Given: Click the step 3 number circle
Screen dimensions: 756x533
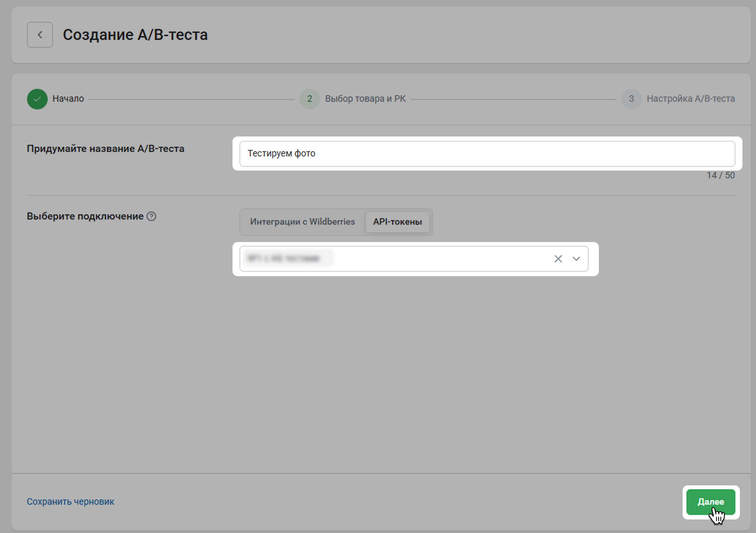Looking at the screenshot, I should [x=631, y=99].
